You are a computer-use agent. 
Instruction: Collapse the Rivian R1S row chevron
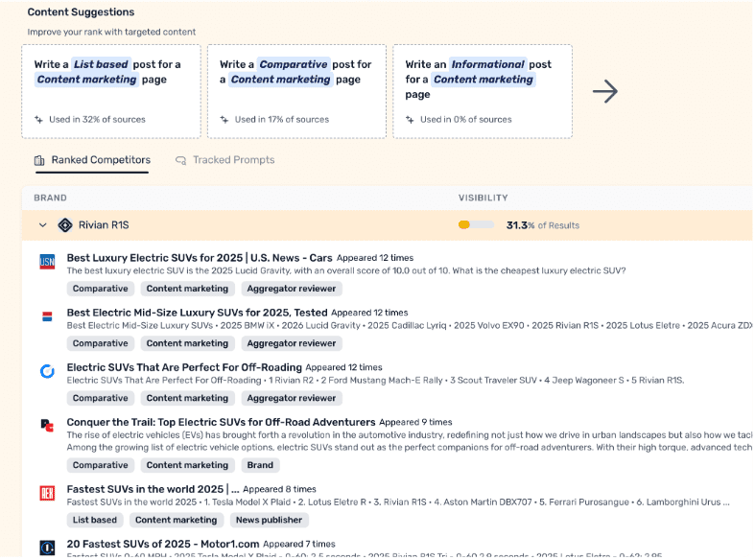(42, 225)
